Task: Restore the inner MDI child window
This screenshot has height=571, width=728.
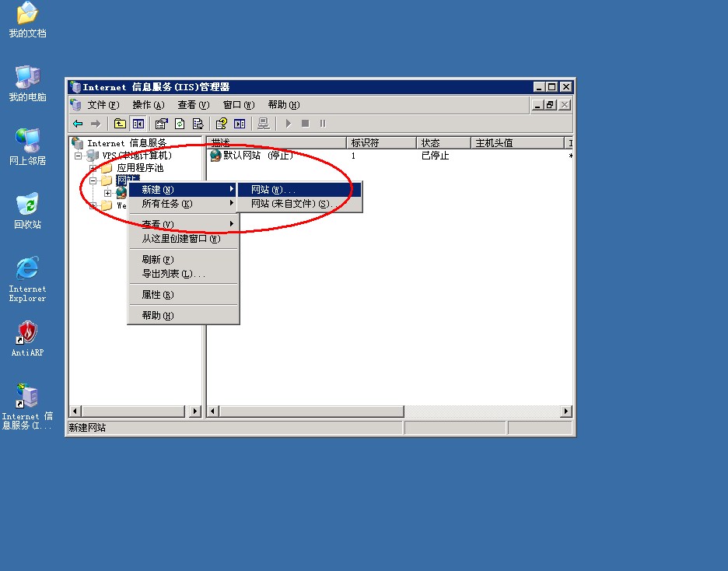Action: click(551, 105)
